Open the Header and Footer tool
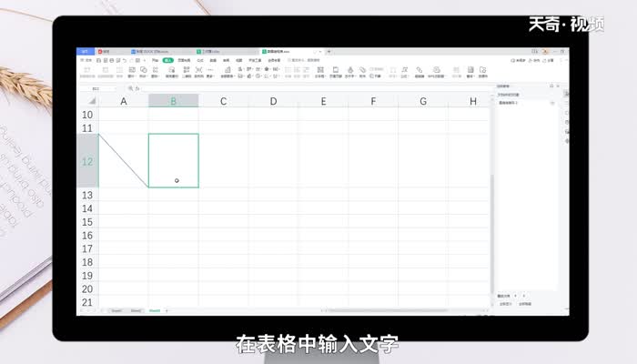637x364 pixels. coord(336,72)
